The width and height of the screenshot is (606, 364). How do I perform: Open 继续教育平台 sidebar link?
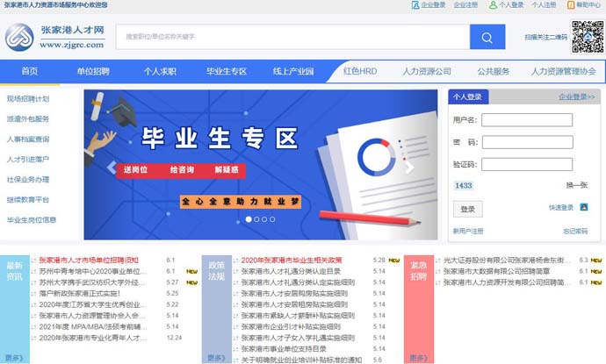(28, 200)
